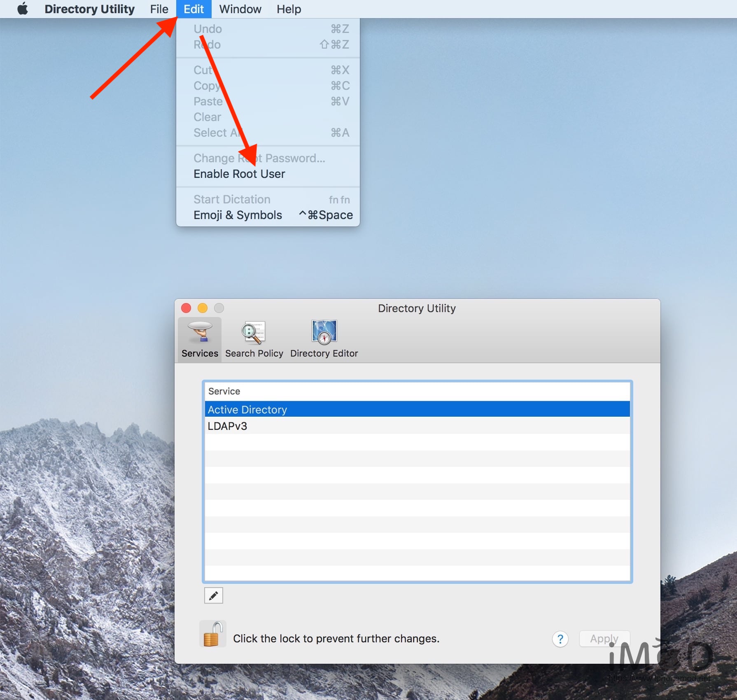Click the pencil edit service button
737x700 pixels.
click(213, 595)
